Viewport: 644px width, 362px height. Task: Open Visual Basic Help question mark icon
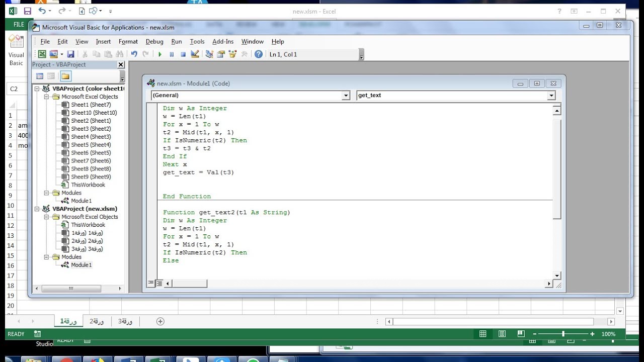click(259, 54)
